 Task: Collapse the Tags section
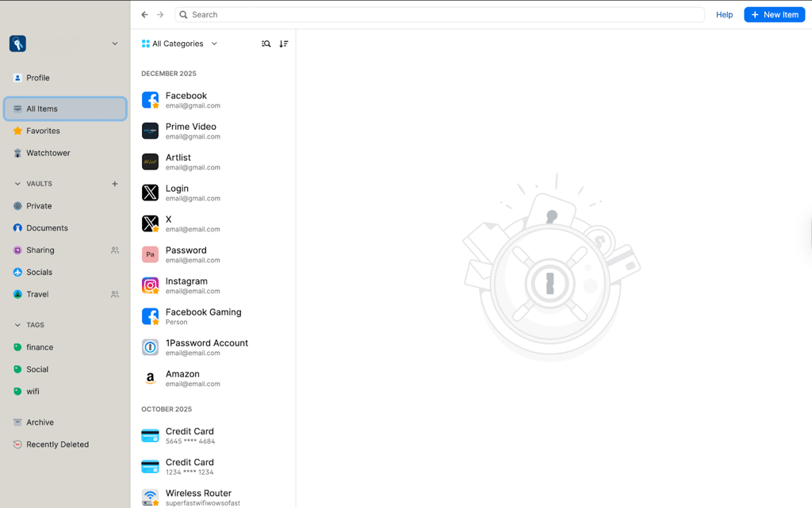[x=17, y=325]
